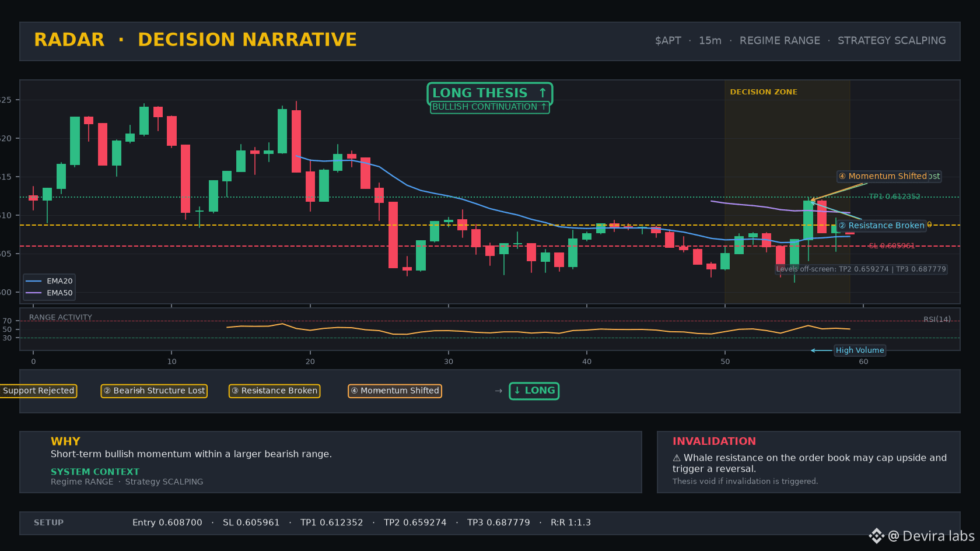The width and height of the screenshot is (980, 551).
Task: Click the Regime RANGE · Strategy SCALPING line
Action: (127, 482)
